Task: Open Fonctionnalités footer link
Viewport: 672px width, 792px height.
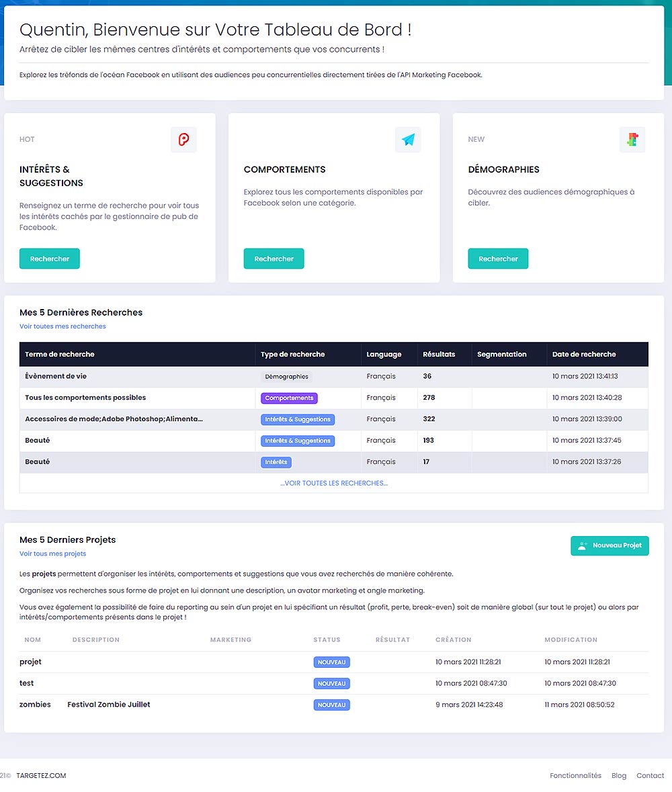Action: click(575, 775)
